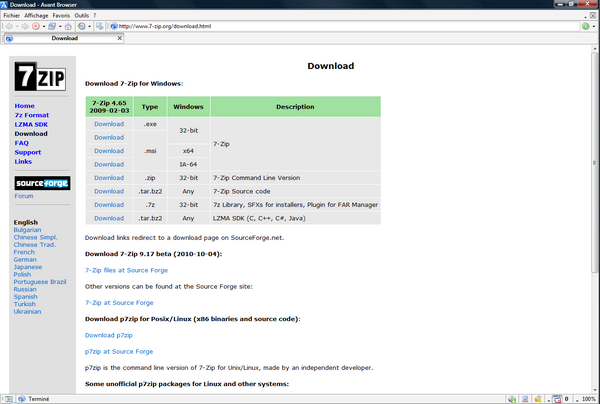Viewport: 600px width, 404px height.
Task: Open menu bar overflow arrow at far right
Action: pyautogui.click(x=585, y=17)
